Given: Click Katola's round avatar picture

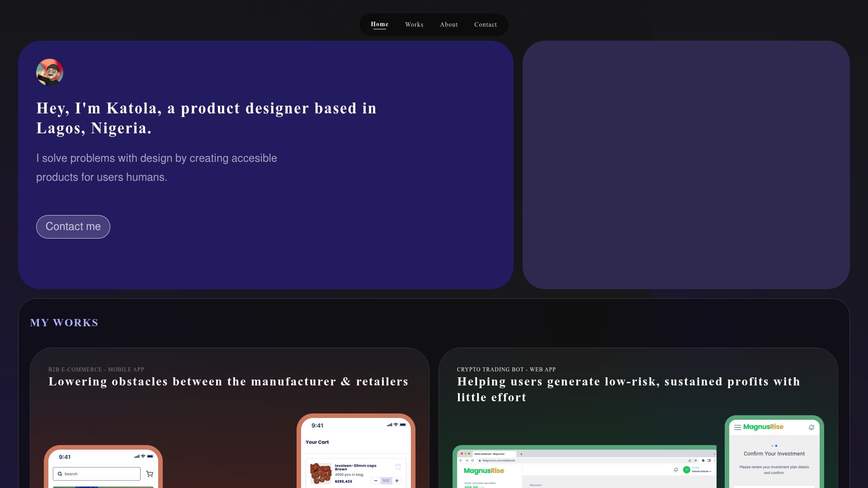Looking at the screenshot, I should click(x=50, y=72).
